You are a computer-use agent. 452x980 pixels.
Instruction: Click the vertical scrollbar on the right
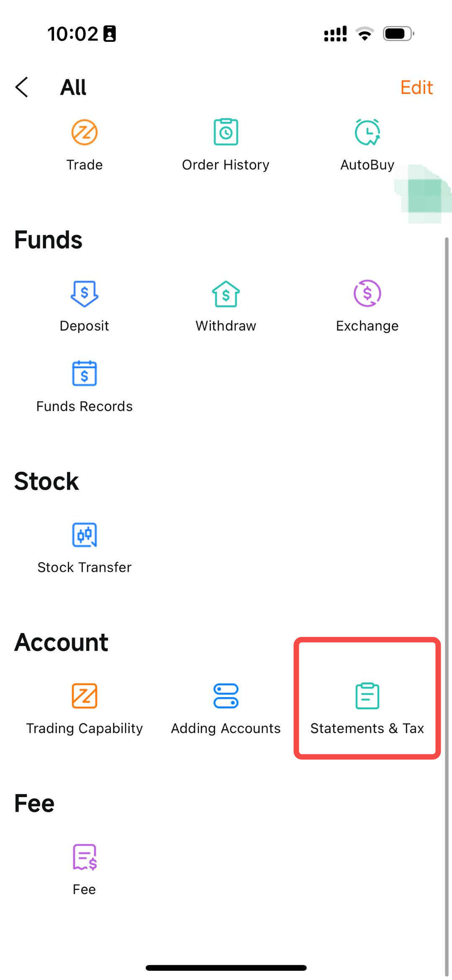coord(447,586)
